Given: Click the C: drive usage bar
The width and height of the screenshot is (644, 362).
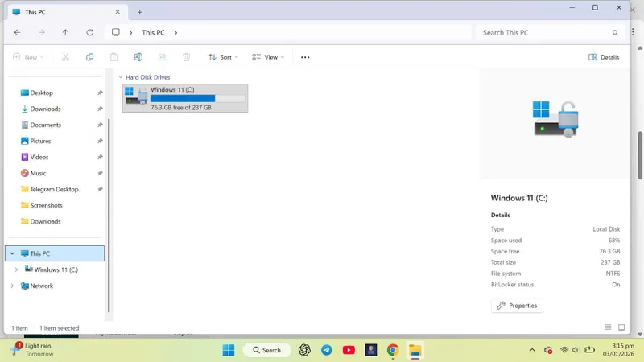Looking at the screenshot, I should (x=197, y=98).
